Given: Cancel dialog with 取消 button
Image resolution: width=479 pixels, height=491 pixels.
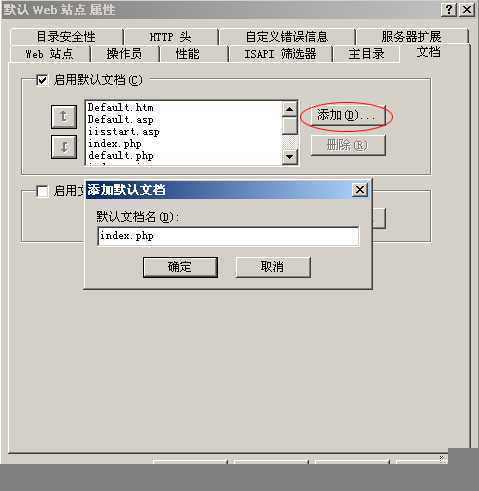Looking at the screenshot, I should click(273, 267).
